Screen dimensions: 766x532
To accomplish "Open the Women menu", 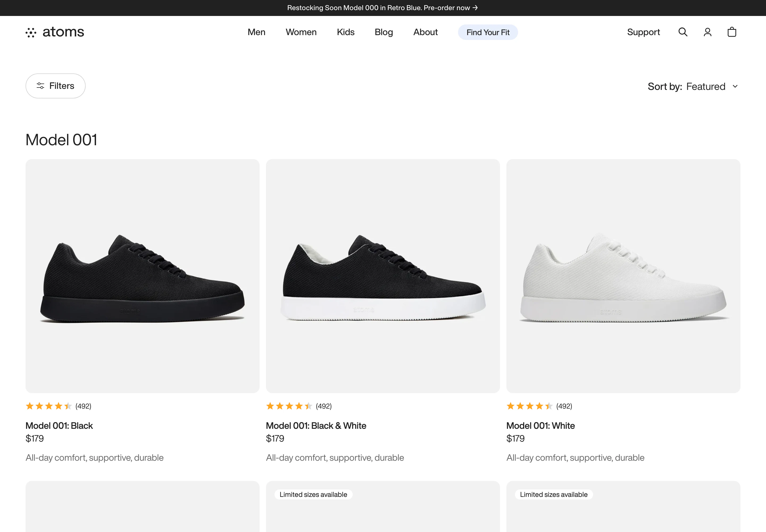I will tap(301, 32).
